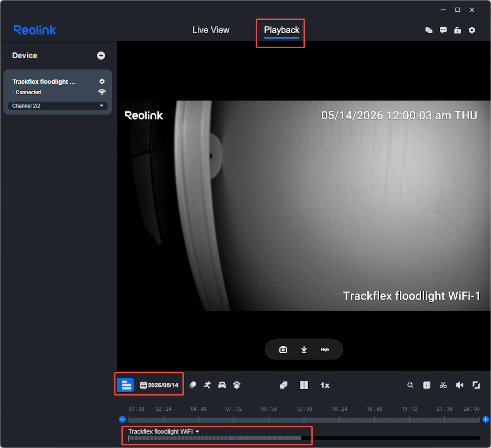The height and width of the screenshot is (448, 491).
Task: Open the batch download icon in toolbar
Action: [427, 385]
